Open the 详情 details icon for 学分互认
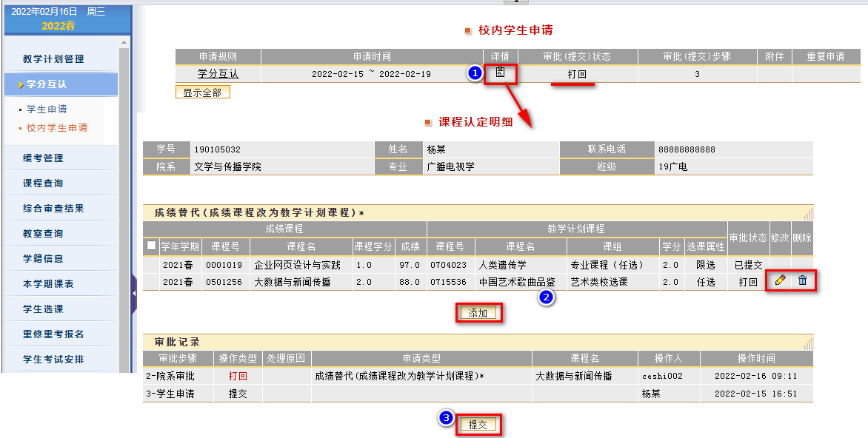The height and width of the screenshot is (438, 868). (x=501, y=73)
